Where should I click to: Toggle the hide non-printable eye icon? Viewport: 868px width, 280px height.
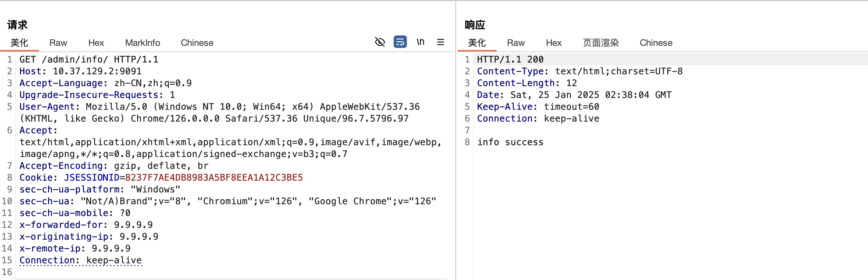pos(380,42)
